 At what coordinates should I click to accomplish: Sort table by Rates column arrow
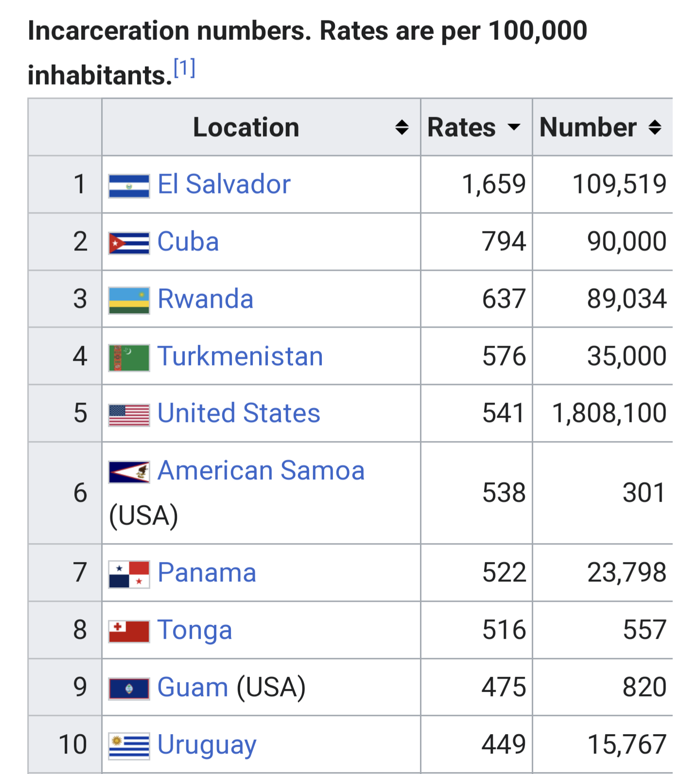click(x=514, y=127)
